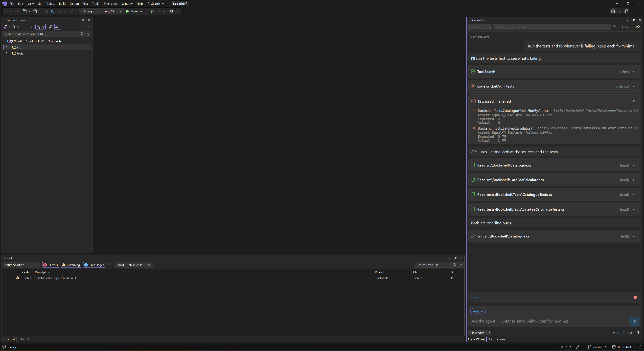Toggle the highlighted icon next to the wrench in Solution Explorer
The height and width of the screenshot is (351, 644).
point(57,27)
